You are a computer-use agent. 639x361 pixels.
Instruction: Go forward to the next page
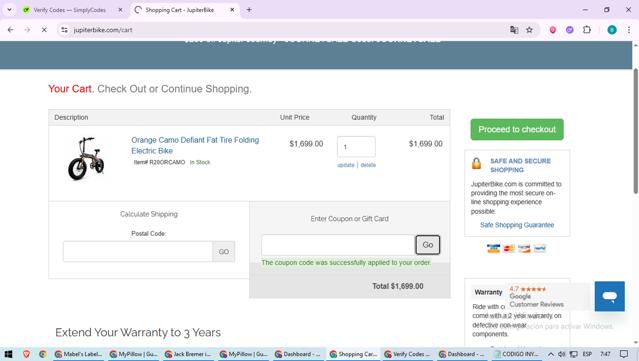27,30
